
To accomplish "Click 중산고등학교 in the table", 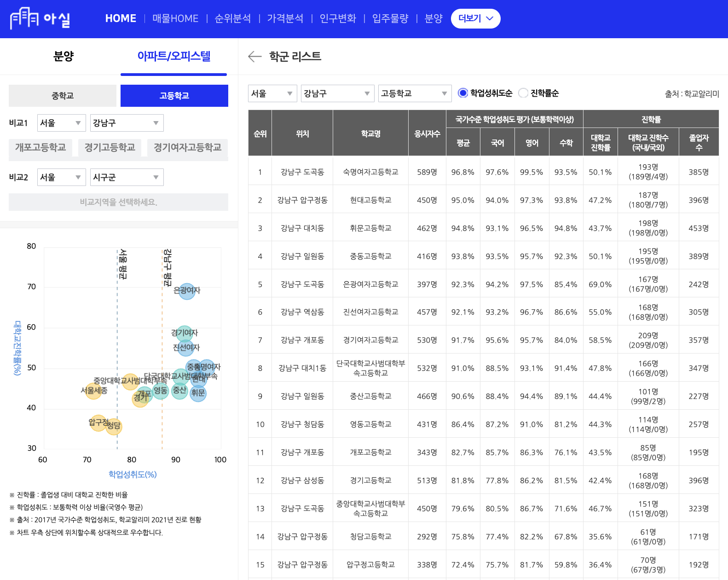I will (x=370, y=396).
